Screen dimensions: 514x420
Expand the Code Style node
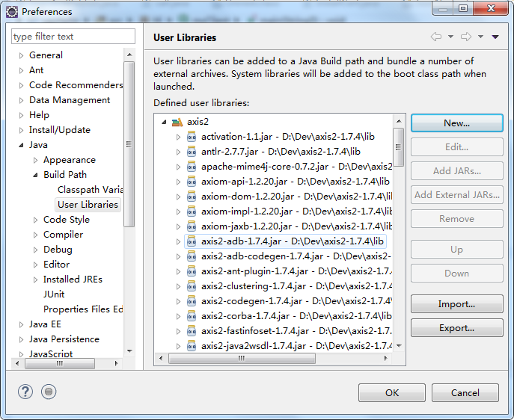tap(36, 220)
